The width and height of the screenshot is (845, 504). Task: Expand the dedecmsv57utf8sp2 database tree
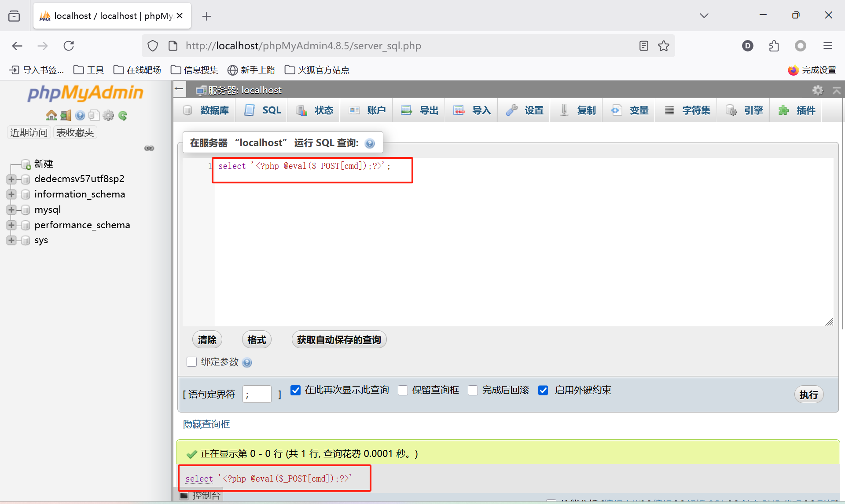(x=11, y=179)
